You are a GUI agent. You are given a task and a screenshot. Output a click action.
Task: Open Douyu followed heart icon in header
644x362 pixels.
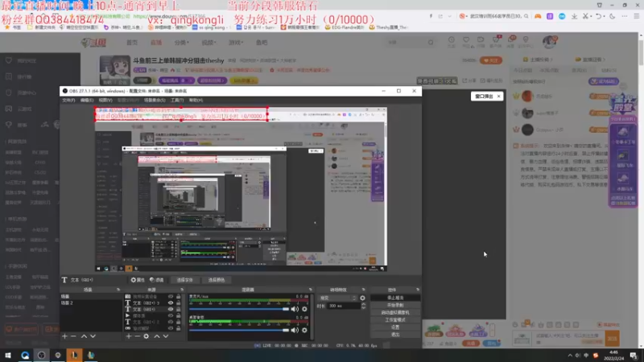coord(466,39)
